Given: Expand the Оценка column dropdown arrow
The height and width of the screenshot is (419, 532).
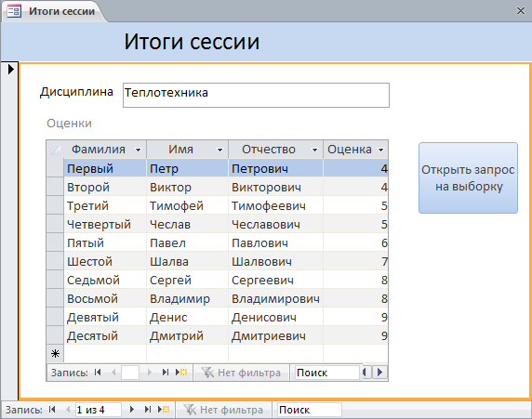Looking at the screenshot, I should [x=380, y=150].
